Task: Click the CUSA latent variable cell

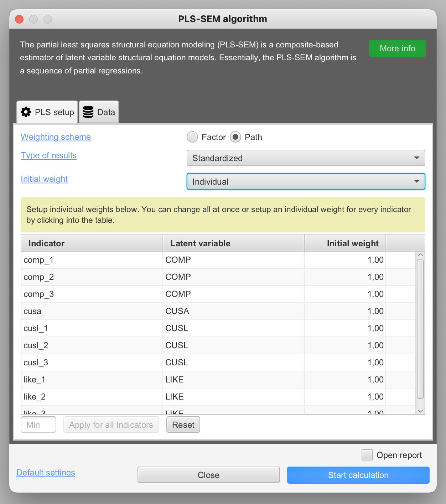Action: 234,311
